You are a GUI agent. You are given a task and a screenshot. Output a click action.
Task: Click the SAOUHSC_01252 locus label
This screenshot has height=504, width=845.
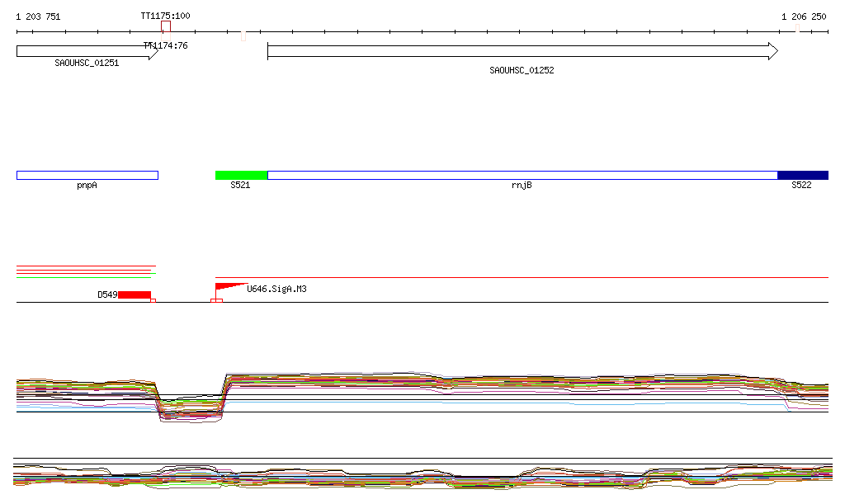click(522, 71)
